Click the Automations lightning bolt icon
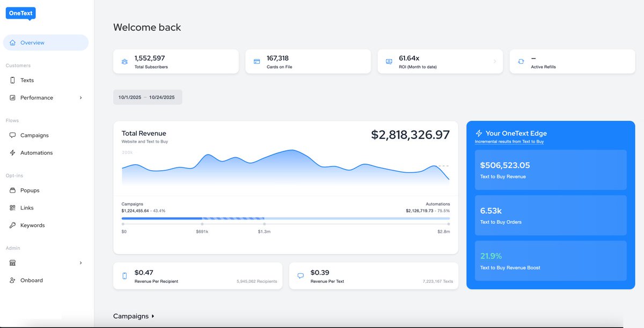This screenshot has width=644, height=328. (x=12, y=152)
